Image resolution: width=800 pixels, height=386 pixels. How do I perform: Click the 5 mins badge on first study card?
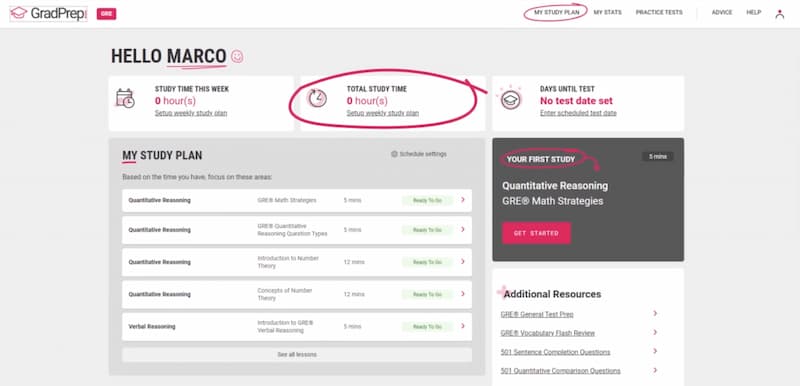[x=658, y=157]
